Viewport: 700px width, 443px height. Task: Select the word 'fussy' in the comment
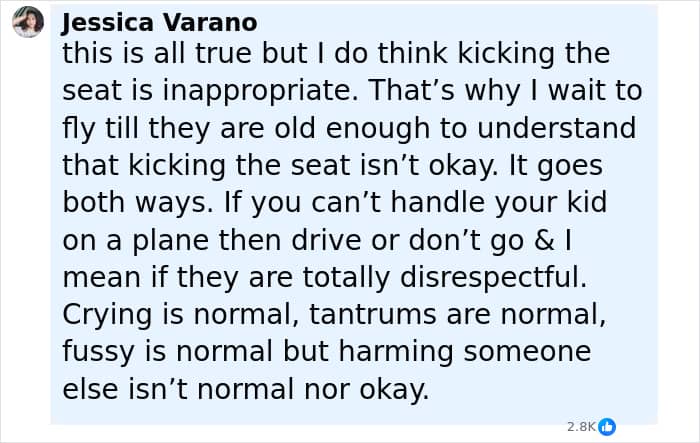pyautogui.click(x=98, y=352)
